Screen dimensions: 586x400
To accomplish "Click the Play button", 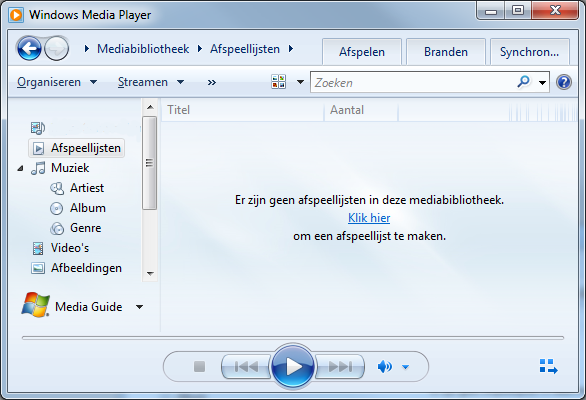I will 293,367.
